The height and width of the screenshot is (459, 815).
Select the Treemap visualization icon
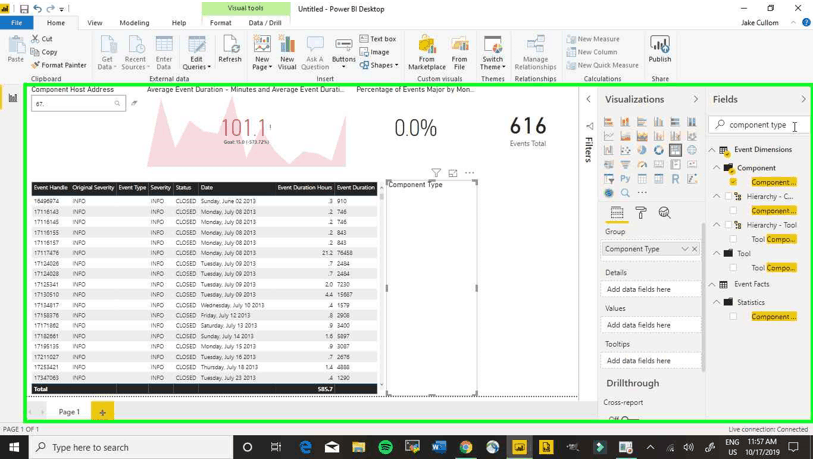tap(675, 150)
